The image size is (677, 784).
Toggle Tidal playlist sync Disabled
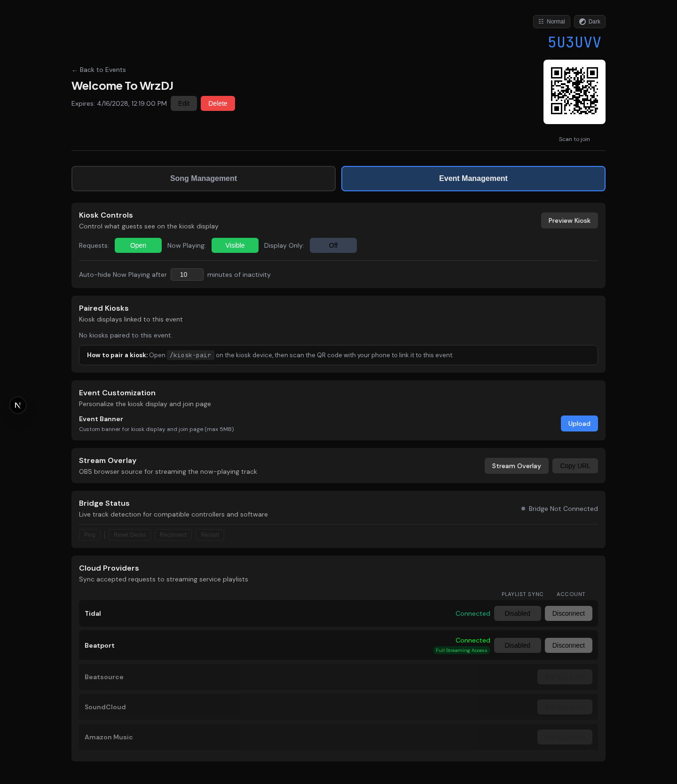pyautogui.click(x=517, y=613)
